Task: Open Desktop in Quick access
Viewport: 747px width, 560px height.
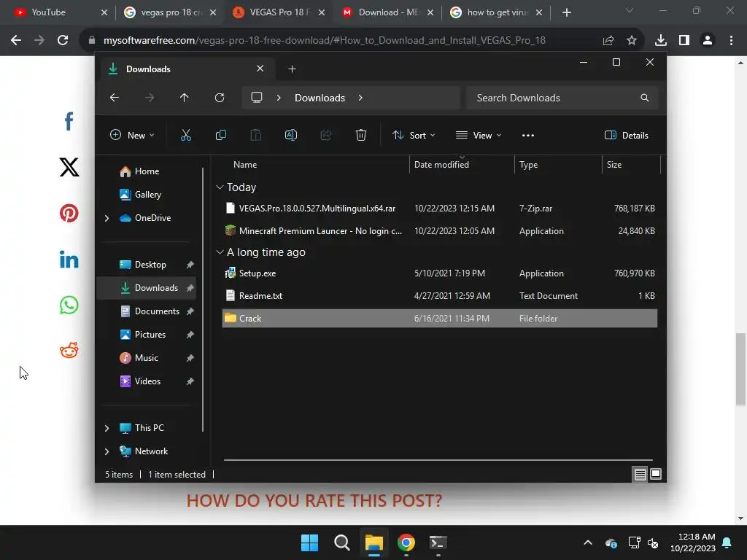Action: tap(150, 264)
